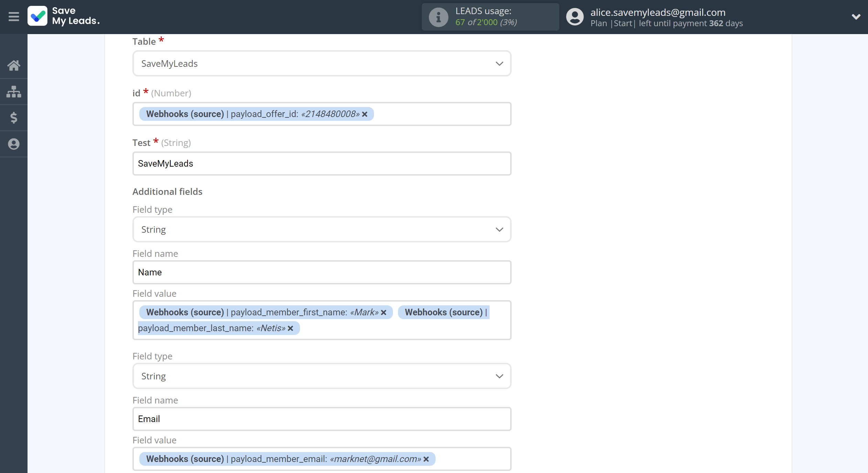
Task: Remove payload_member_last_name tag
Action: coord(290,328)
